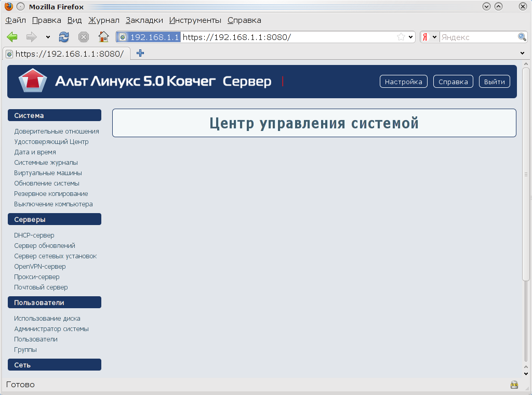The image size is (532, 395).
Task: Open the Файл menu
Action: (x=16, y=20)
